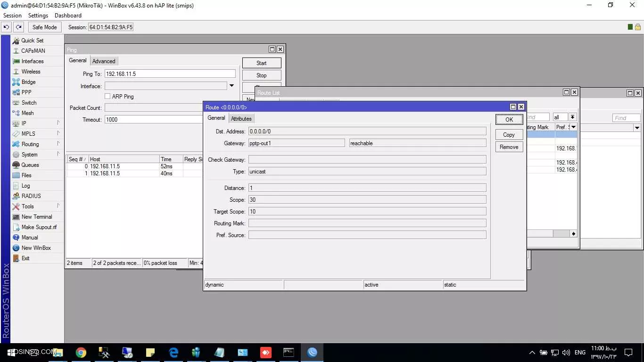Click Find box in rightmost background window
644x362 pixels.
627,118
